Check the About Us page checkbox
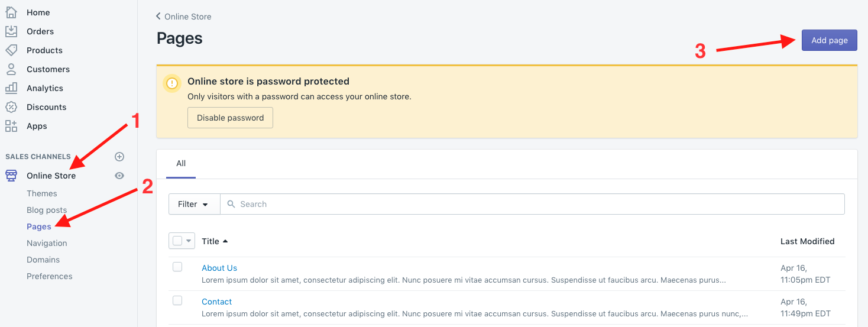Image resolution: width=868 pixels, height=327 pixels. coord(177,267)
